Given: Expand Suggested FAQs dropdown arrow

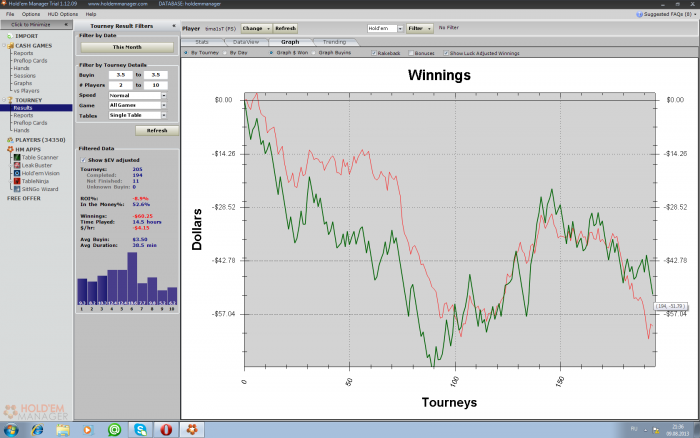Looking at the screenshot, I should (x=695, y=15).
